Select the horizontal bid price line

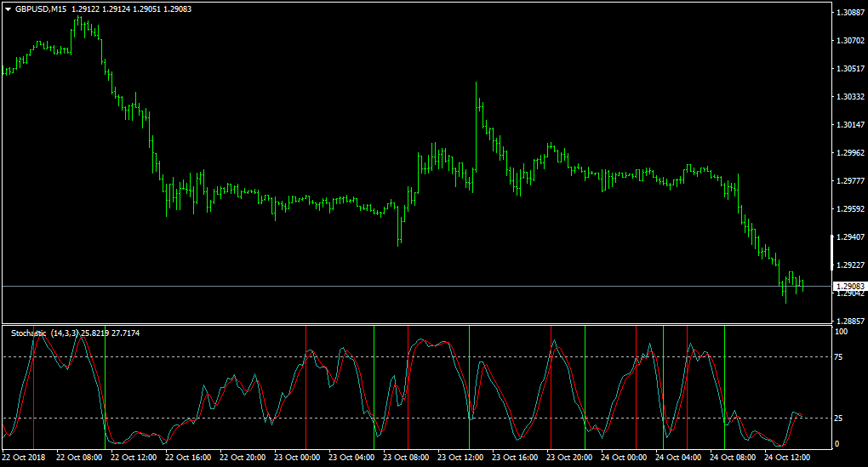point(416,286)
